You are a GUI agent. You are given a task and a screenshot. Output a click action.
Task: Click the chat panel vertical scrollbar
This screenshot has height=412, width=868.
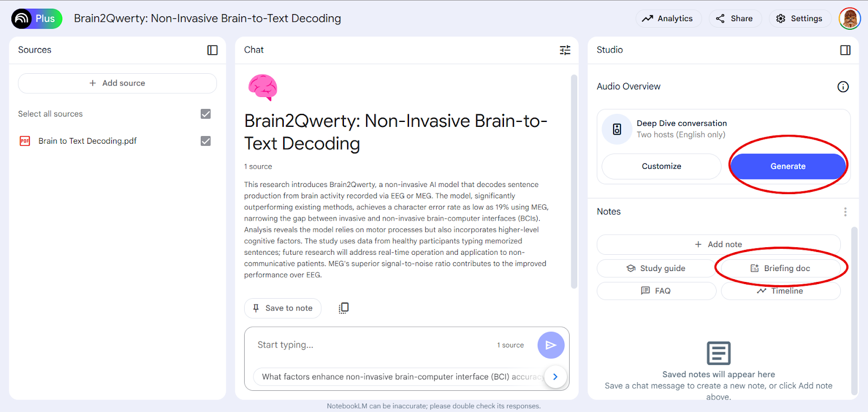[x=574, y=182]
